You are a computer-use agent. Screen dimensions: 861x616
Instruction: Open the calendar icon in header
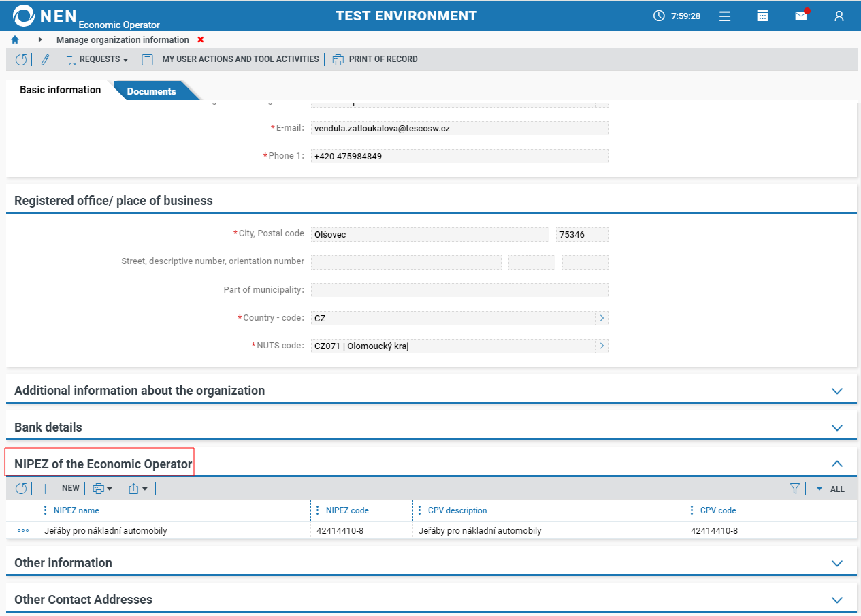pyautogui.click(x=763, y=16)
